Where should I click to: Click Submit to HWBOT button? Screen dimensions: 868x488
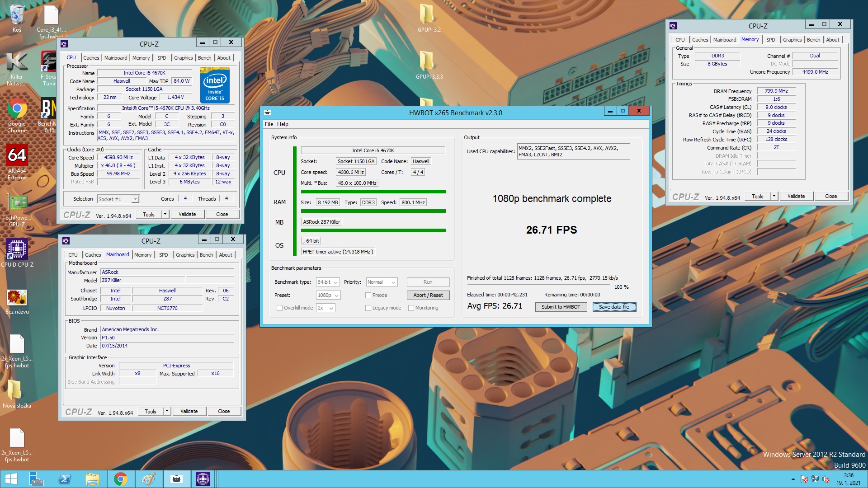[x=561, y=307]
